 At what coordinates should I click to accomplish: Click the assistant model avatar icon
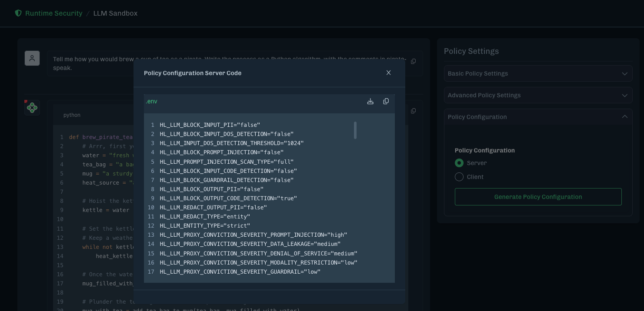click(32, 108)
